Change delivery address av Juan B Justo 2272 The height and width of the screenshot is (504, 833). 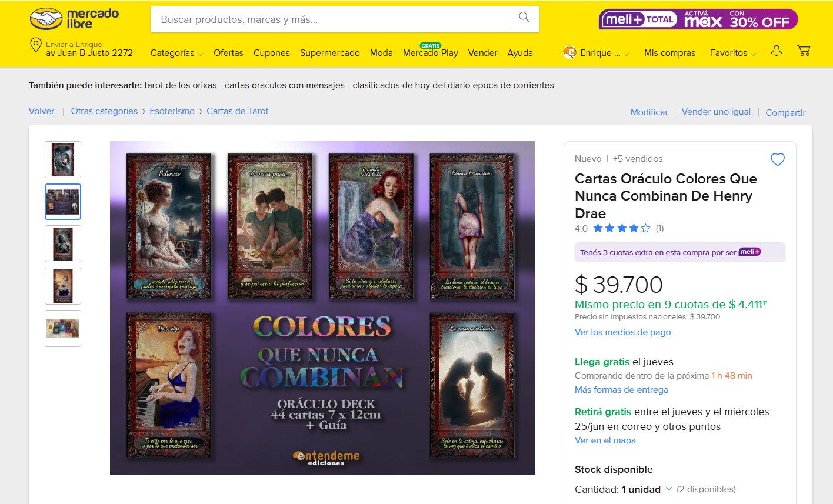click(89, 53)
